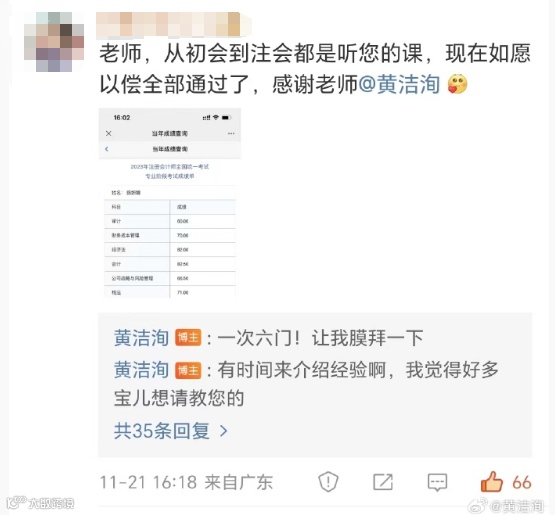The height and width of the screenshot is (515, 555).
Task: Open the comment speech-bubble icon
Action: (437, 482)
